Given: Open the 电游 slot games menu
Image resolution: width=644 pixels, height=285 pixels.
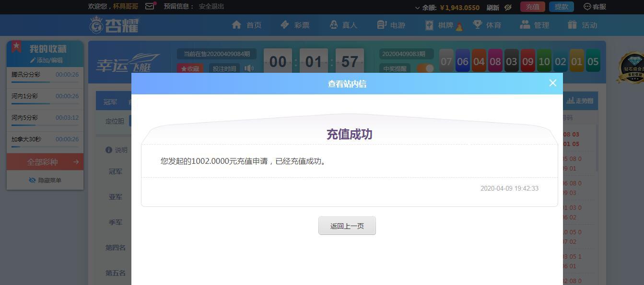Looking at the screenshot, I should [x=391, y=25].
